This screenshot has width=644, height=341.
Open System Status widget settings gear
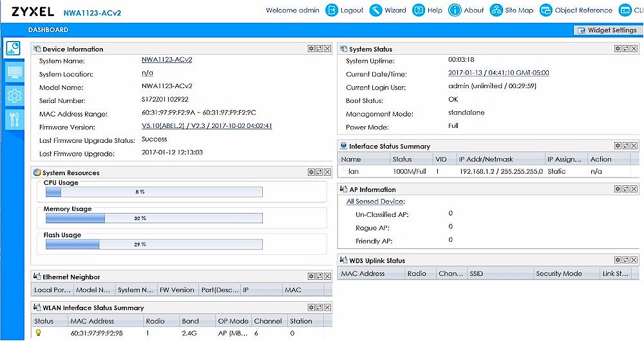(618, 48)
